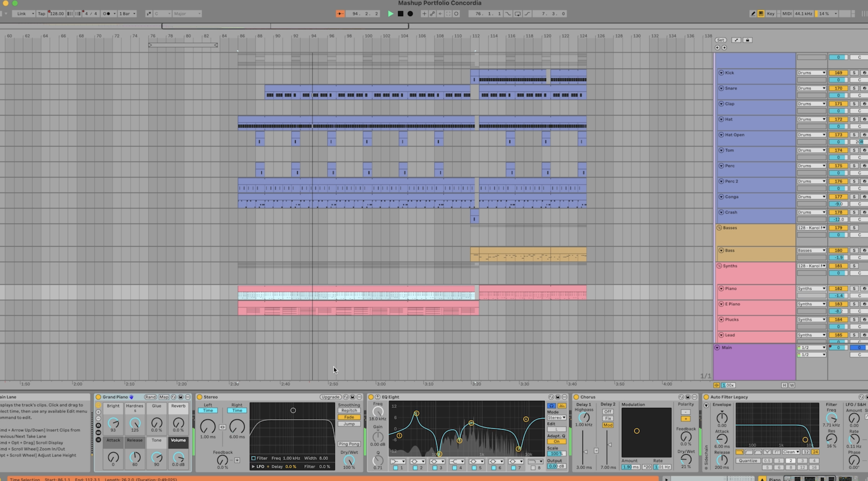Toggle the Lock Envelopes padlock icon
This screenshot has width=868, height=481.
coord(747,40)
